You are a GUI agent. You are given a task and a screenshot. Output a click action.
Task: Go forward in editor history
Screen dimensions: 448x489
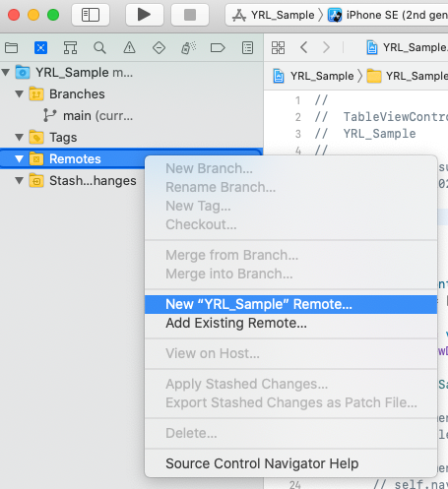point(326,48)
